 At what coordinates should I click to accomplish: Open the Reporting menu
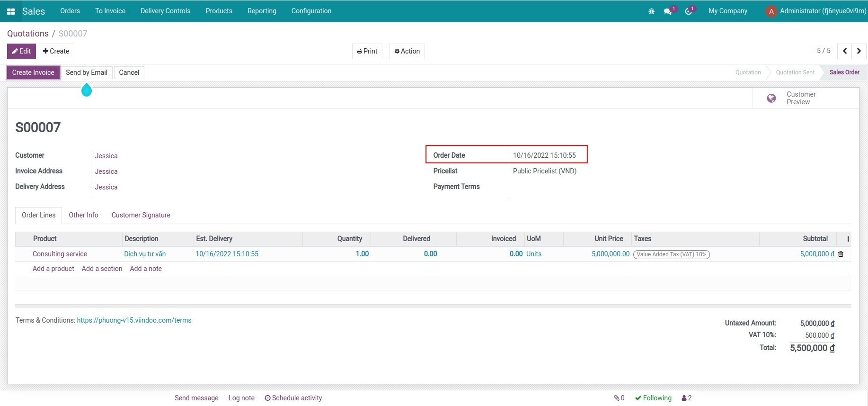[x=262, y=11]
